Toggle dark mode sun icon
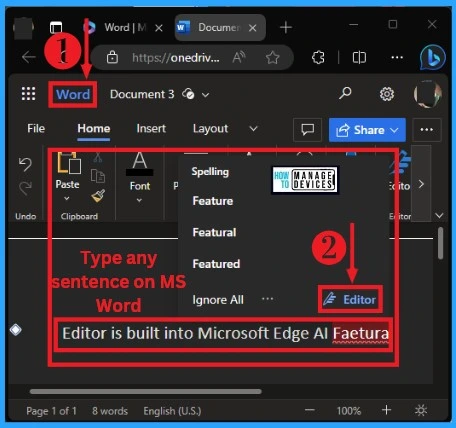The width and height of the screenshot is (456, 428). pos(421,410)
